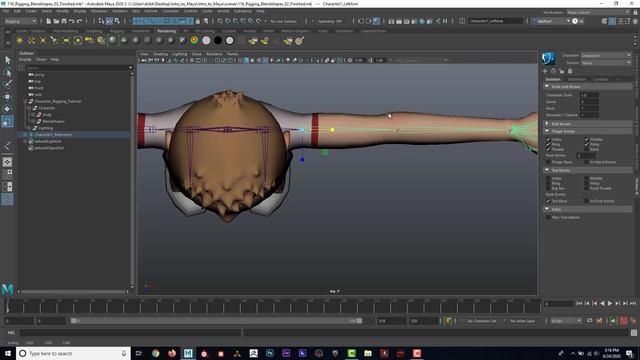Image resolution: width=640 pixels, height=360 pixels.
Task: Uncheck the Toe Base checkbox
Action: click(548, 201)
